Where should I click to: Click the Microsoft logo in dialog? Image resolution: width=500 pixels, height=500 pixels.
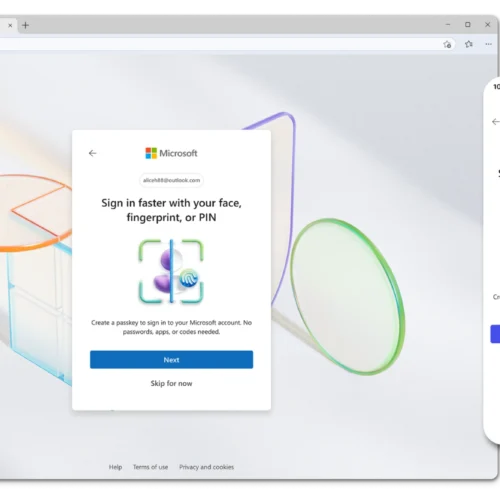coord(171,153)
